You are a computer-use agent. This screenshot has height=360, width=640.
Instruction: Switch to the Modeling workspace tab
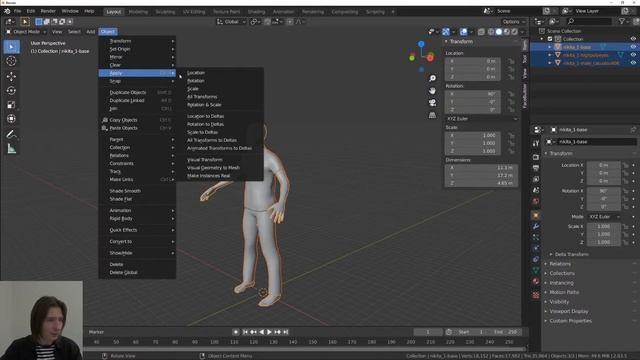pos(138,12)
